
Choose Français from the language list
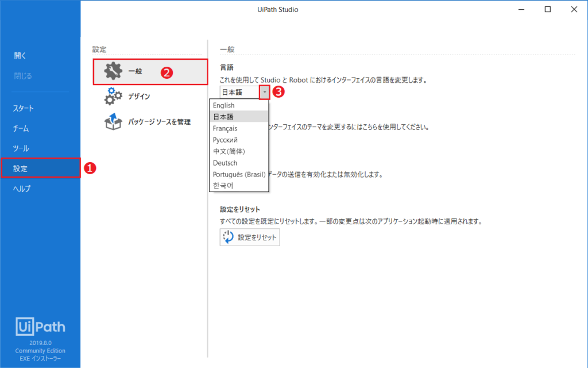(x=239, y=128)
